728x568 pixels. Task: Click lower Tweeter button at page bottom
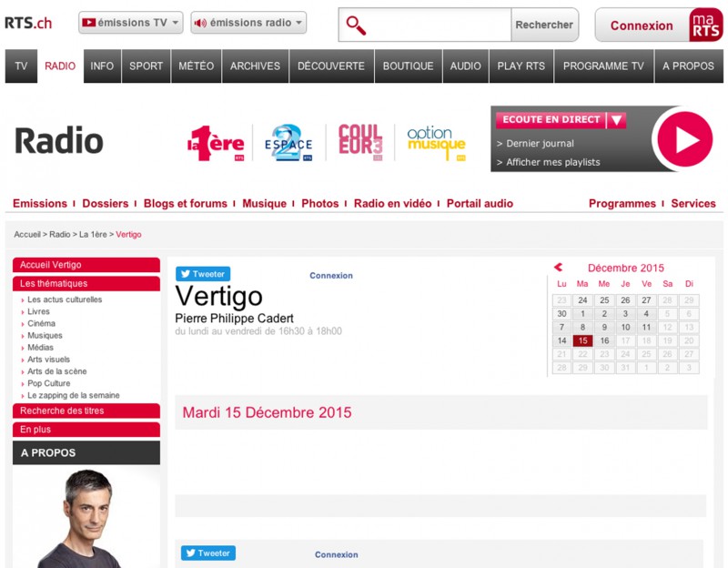click(208, 553)
